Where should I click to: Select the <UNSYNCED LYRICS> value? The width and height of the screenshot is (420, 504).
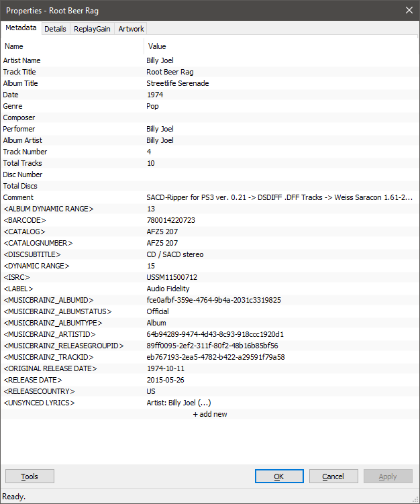point(179,403)
